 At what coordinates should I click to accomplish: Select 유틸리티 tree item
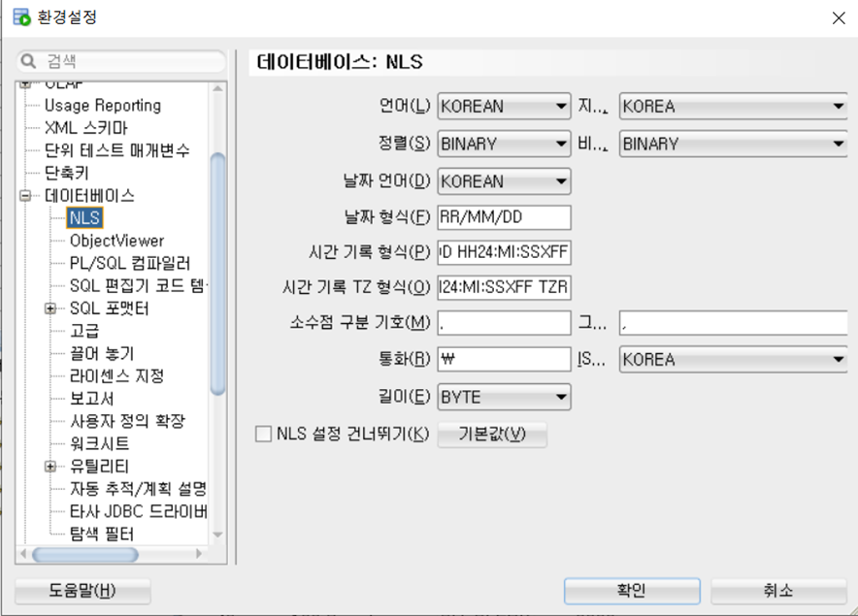(x=100, y=466)
